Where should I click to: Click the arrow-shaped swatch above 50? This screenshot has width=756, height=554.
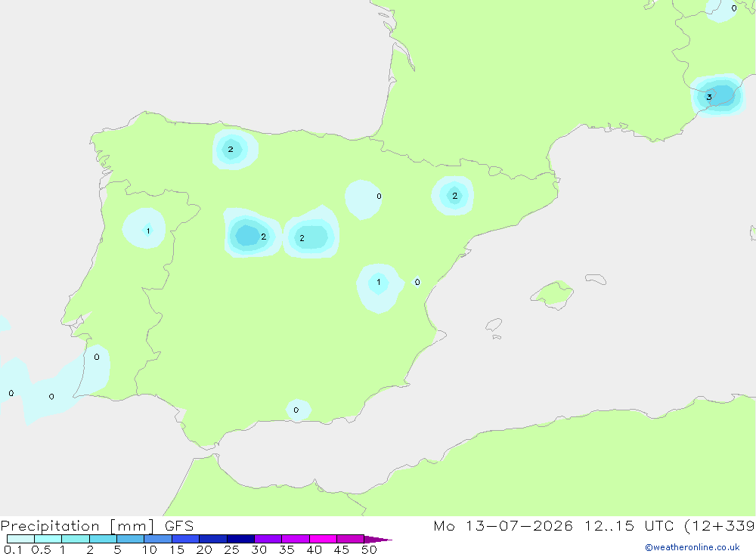[377, 539]
